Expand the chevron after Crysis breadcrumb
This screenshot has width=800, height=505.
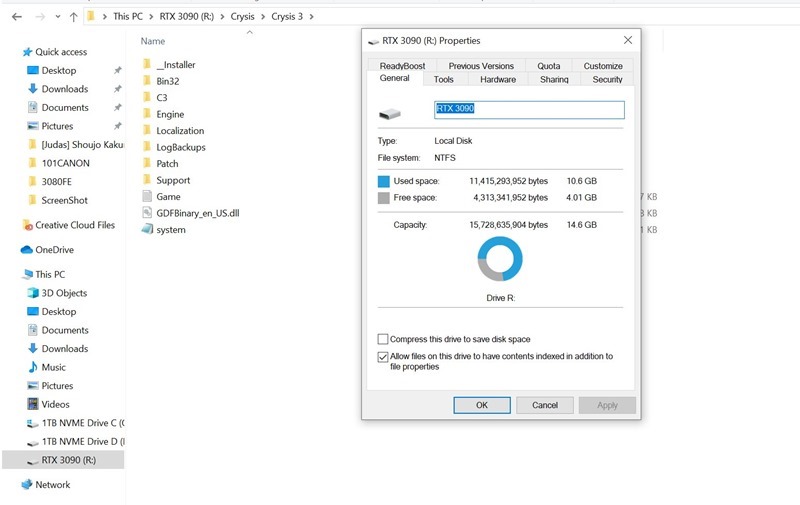tap(263, 17)
